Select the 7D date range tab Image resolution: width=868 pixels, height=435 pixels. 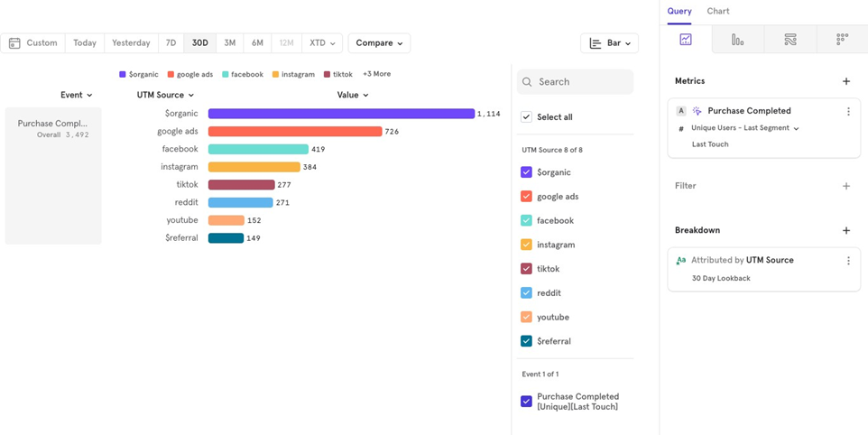click(x=171, y=43)
